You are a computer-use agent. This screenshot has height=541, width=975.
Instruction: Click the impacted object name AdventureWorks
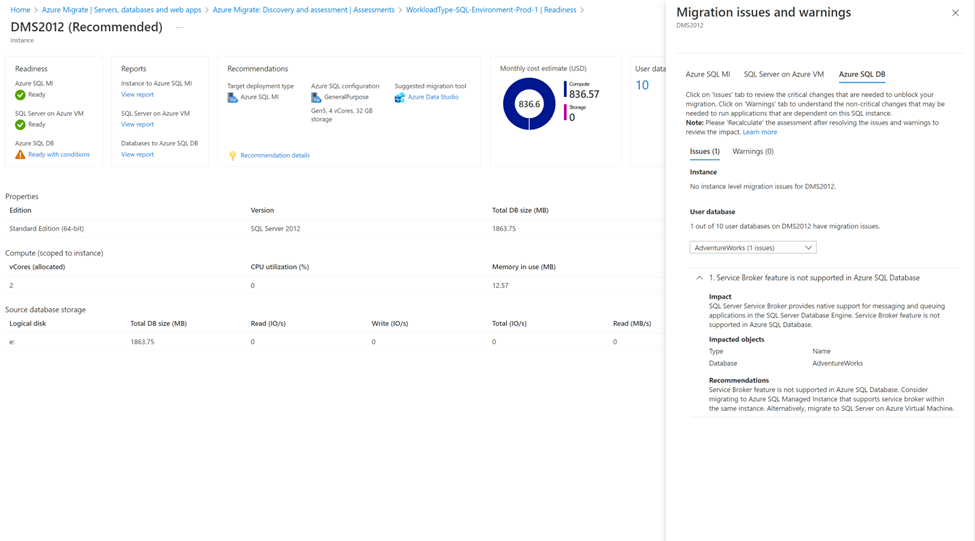tap(838, 363)
